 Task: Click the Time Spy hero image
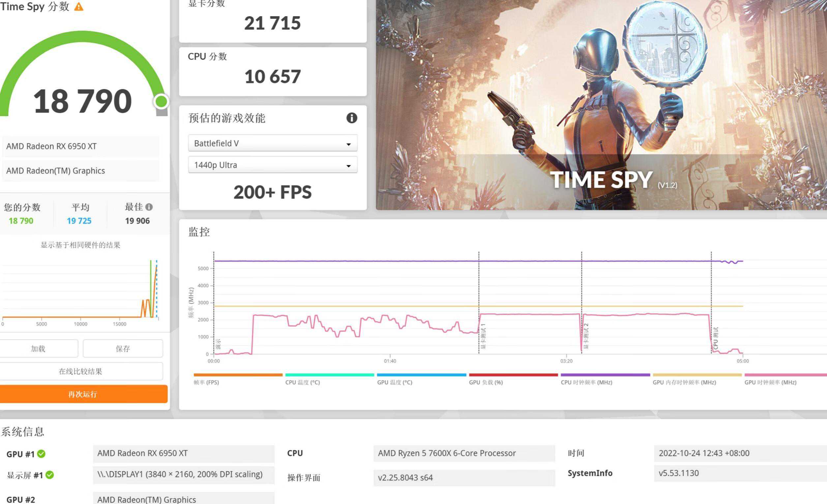click(601, 104)
